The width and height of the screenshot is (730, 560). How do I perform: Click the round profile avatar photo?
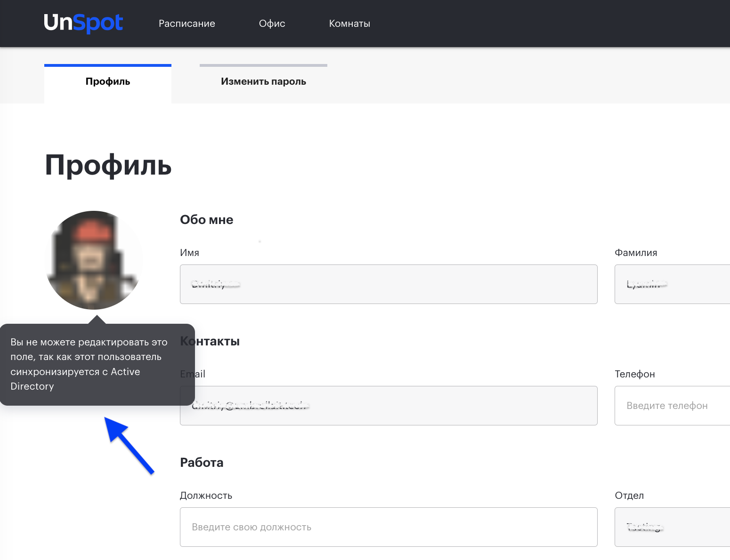click(x=94, y=260)
